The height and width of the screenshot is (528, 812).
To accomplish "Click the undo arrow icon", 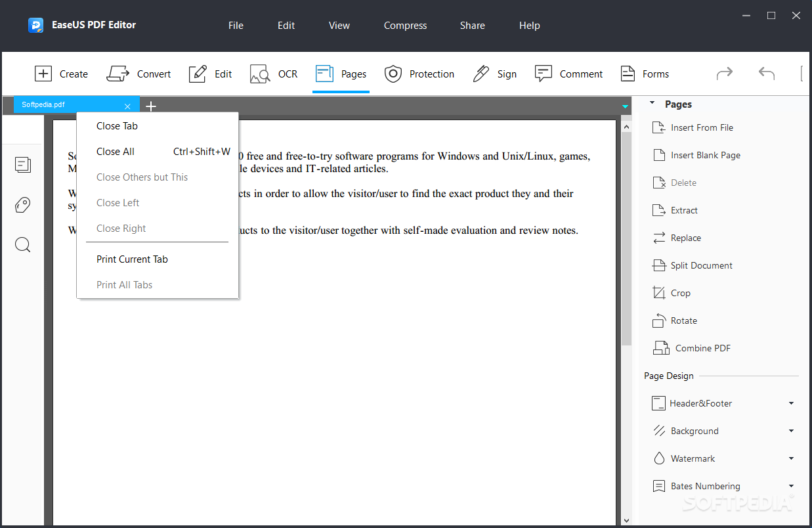I will (x=766, y=74).
